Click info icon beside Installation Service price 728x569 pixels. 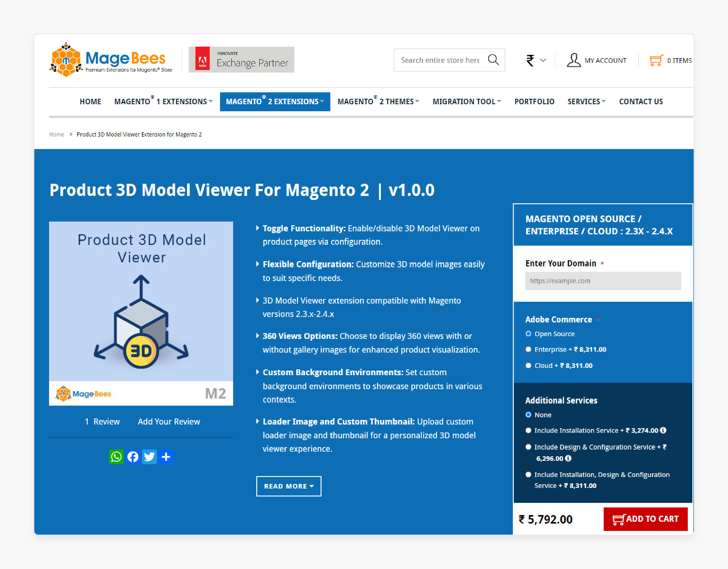tap(663, 430)
